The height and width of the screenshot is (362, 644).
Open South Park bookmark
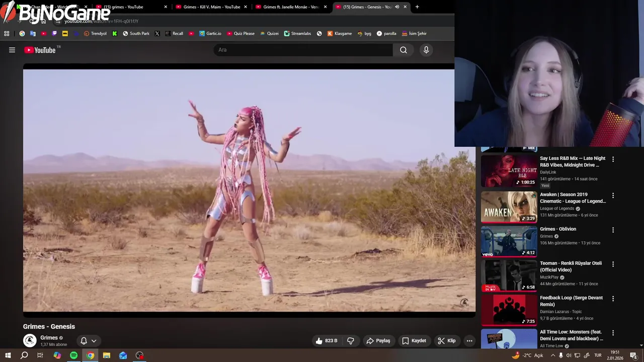pos(136,34)
